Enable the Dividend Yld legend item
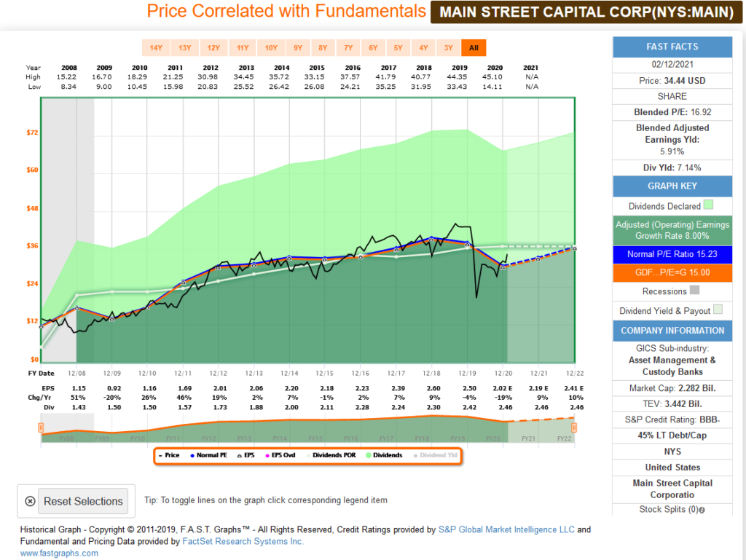This screenshot has width=746, height=560. (436, 455)
